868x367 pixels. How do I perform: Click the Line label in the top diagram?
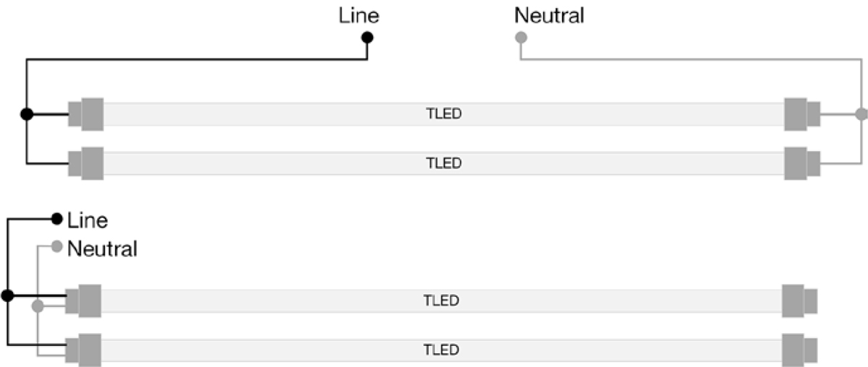[359, 14]
